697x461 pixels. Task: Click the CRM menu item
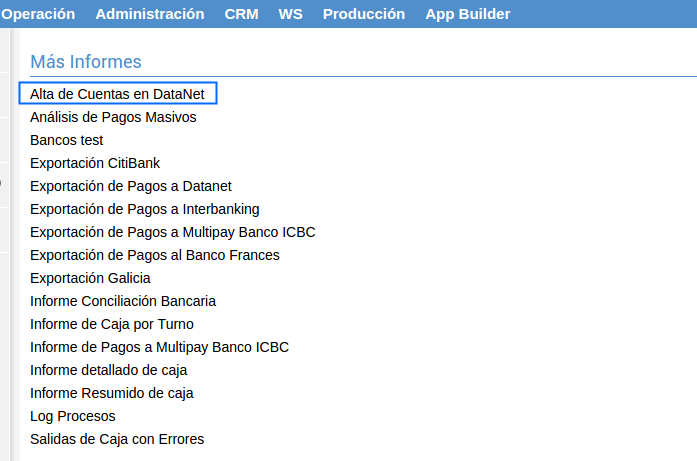241,14
